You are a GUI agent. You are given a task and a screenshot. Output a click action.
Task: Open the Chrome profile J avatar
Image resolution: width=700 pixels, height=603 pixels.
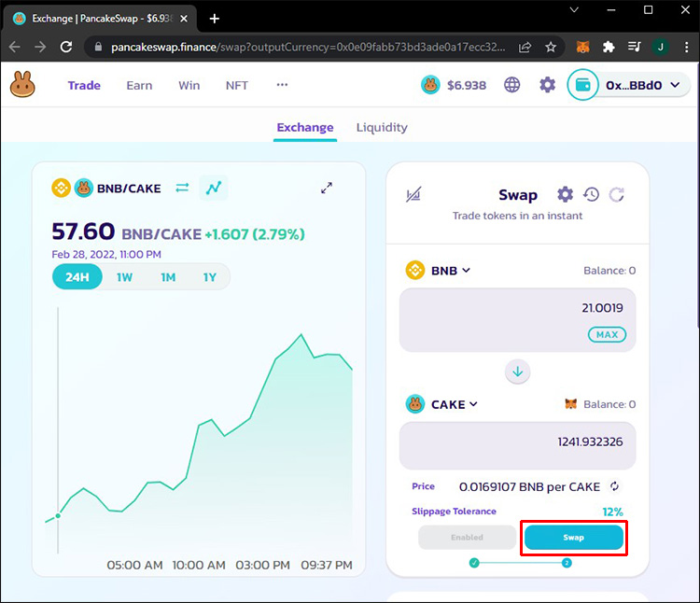pyautogui.click(x=660, y=47)
